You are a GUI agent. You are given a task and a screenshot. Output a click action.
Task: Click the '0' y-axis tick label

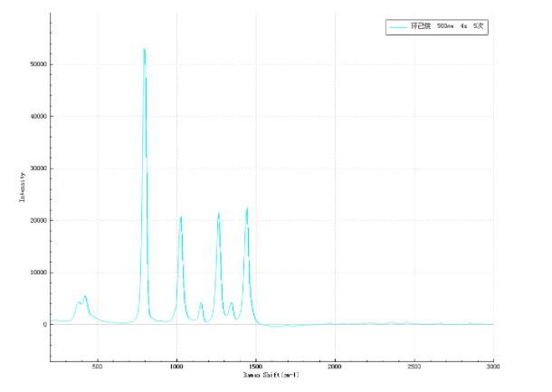(43, 324)
